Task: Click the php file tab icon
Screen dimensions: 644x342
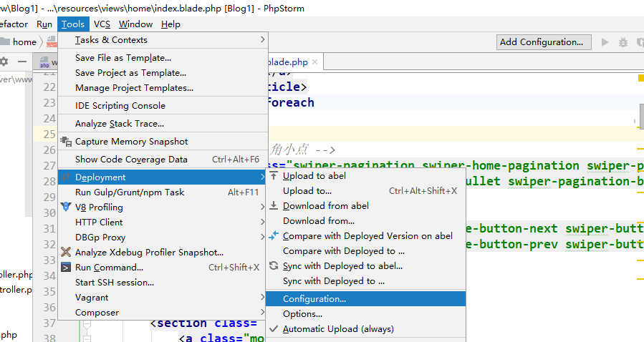Action: coord(44,62)
